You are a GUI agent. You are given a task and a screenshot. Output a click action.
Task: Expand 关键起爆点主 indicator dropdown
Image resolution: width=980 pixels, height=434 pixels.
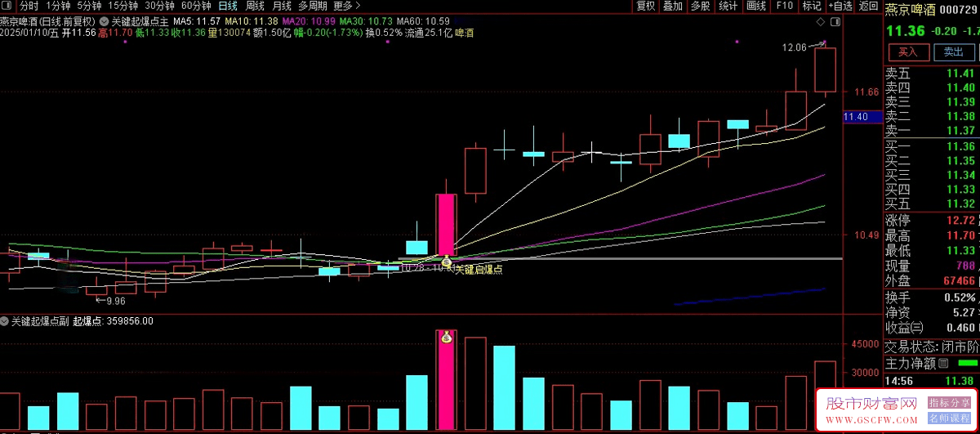click(x=104, y=20)
